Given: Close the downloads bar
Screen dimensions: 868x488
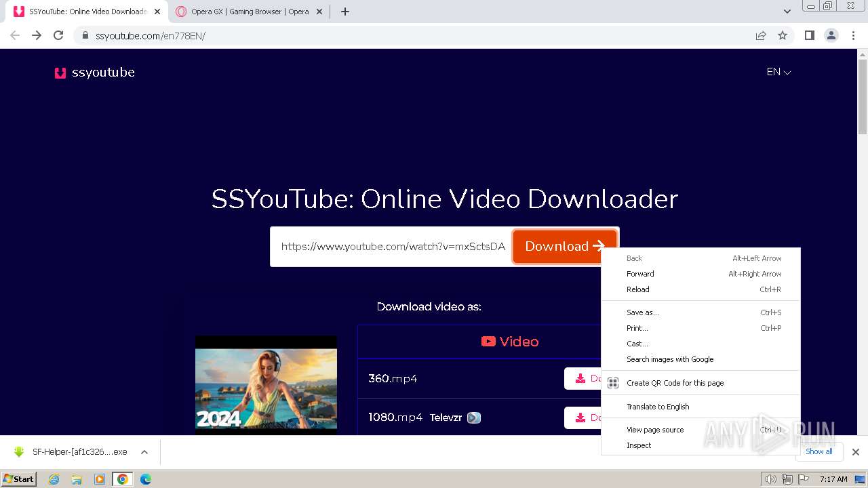Looking at the screenshot, I should (x=856, y=452).
